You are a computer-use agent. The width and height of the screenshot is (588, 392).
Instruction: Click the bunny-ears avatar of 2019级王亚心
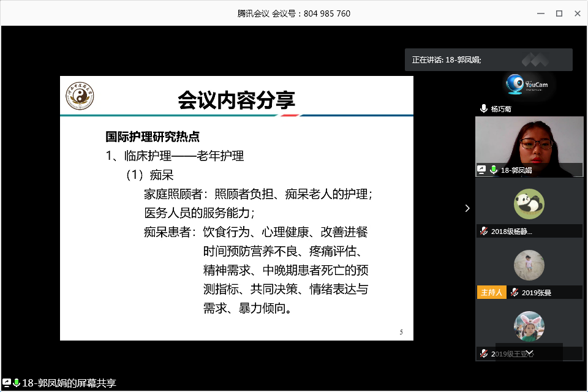coord(529,326)
